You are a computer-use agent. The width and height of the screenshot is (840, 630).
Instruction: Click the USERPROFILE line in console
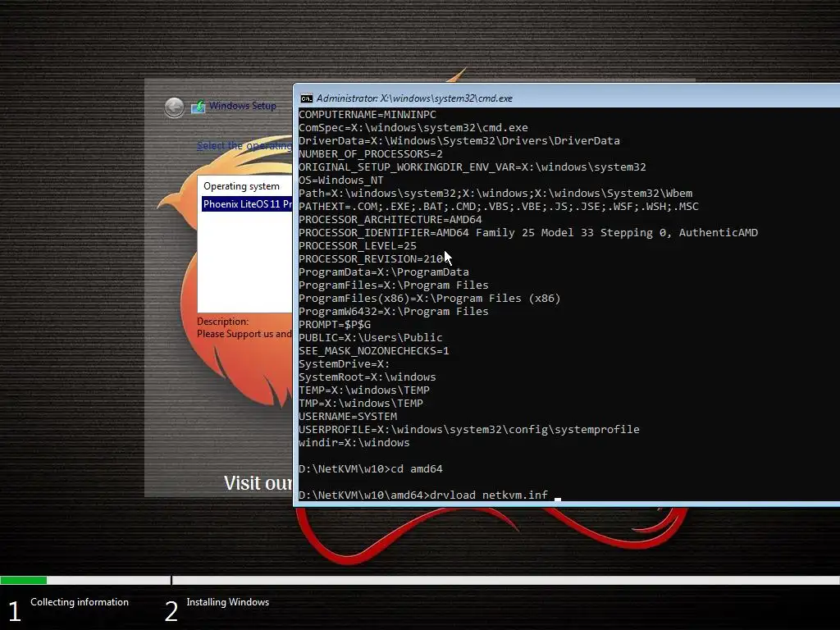click(469, 430)
